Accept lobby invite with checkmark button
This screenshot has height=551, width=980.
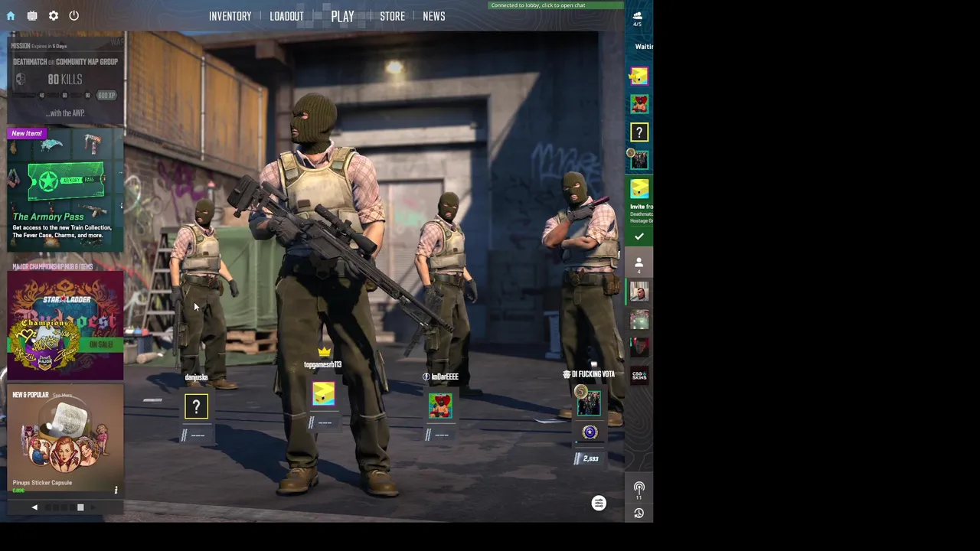pyautogui.click(x=639, y=236)
